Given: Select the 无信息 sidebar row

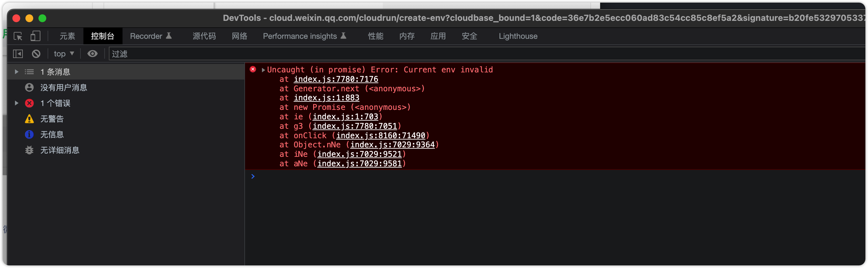Looking at the screenshot, I should point(126,135).
